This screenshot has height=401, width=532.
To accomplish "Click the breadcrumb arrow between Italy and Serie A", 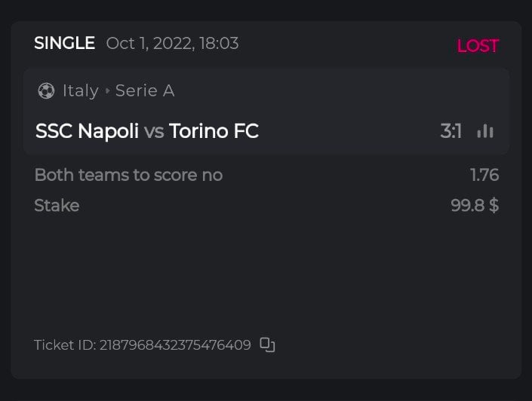I will pyautogui.click(x=107, y=91).
